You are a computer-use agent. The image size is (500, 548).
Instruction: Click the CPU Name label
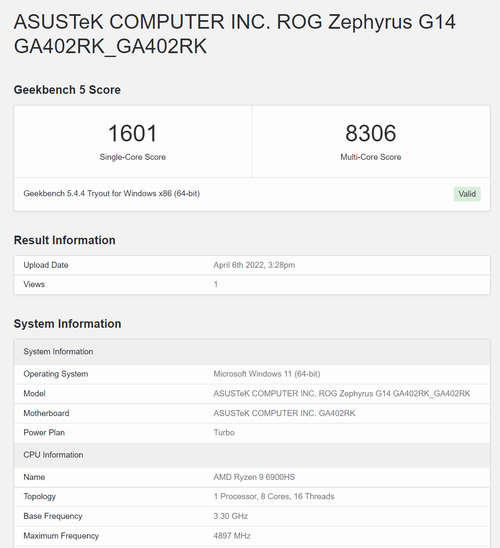pos(34,477)
